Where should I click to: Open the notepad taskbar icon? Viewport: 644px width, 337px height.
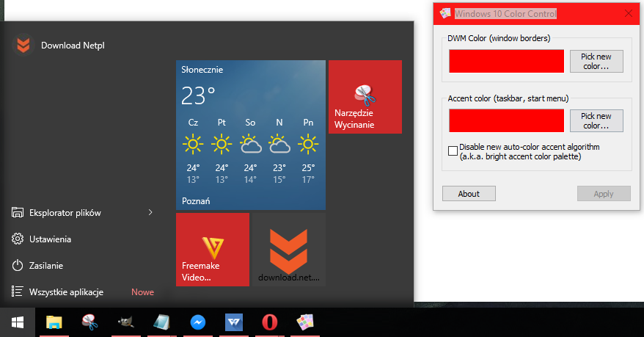(161, 322)
